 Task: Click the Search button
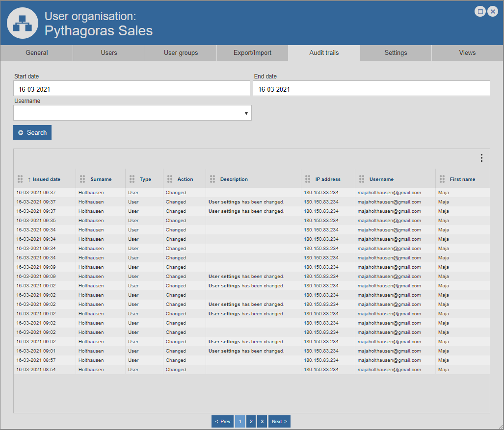[x=32, y=132]
